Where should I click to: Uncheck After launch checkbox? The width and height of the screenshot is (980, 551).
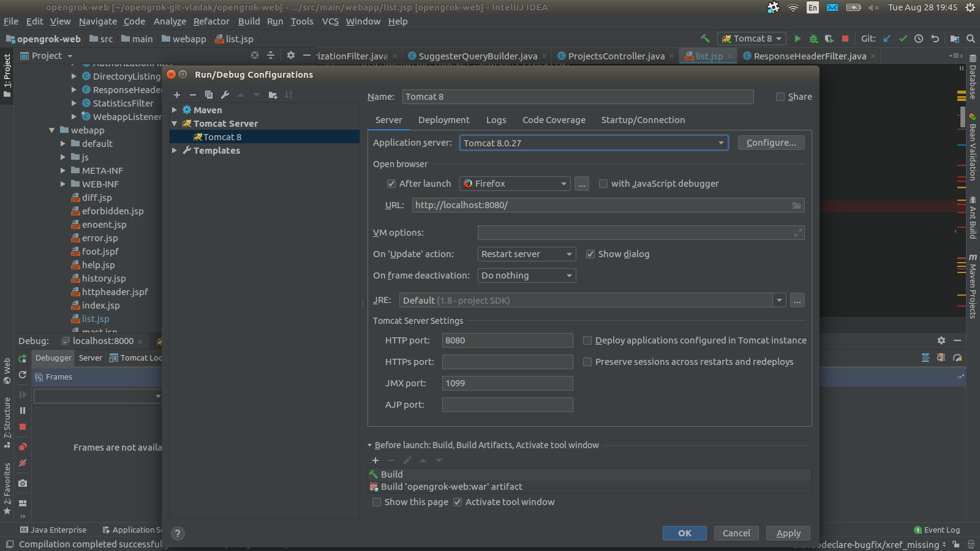[x=391, y=184]
